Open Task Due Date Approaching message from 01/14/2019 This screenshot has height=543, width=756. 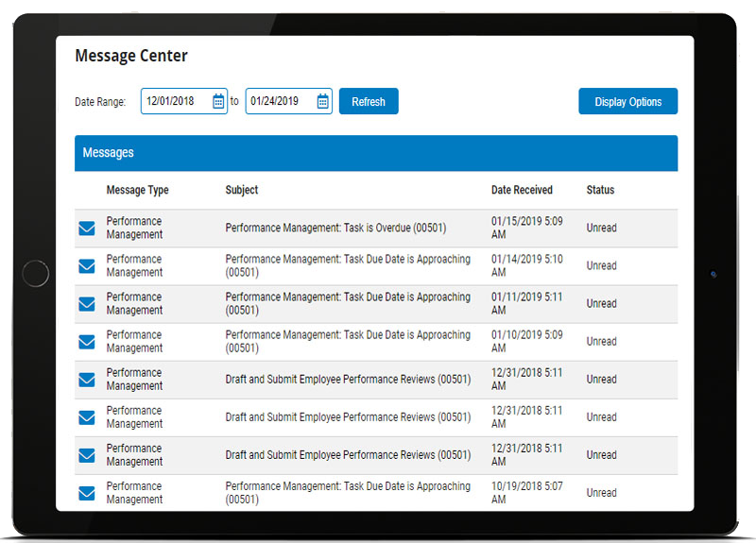(x=348, y=266)
